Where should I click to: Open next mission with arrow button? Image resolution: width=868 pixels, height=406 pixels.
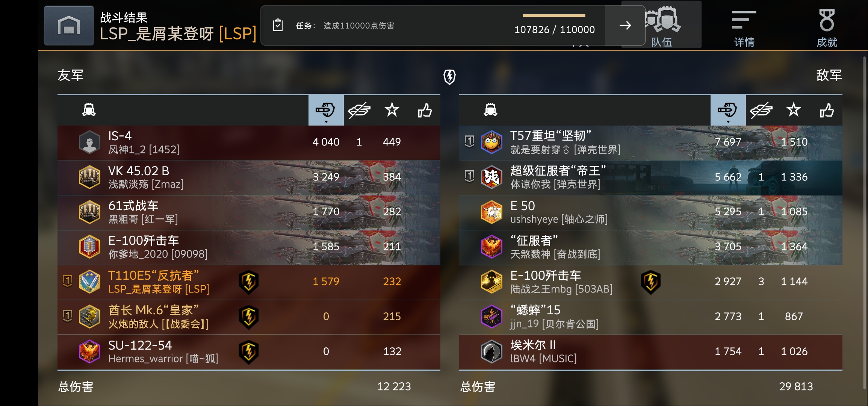[625, 26]
